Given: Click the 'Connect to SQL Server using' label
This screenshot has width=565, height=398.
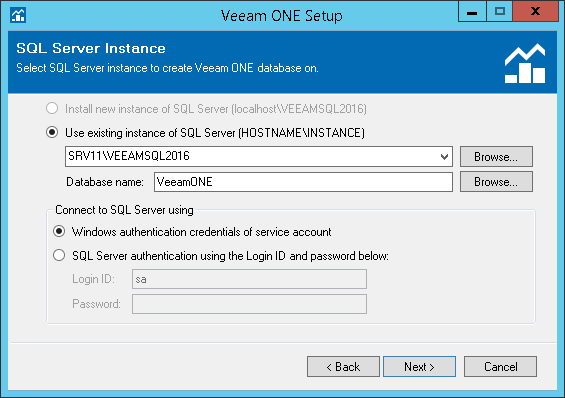Looking at the screenshot, I should [124, 210].
